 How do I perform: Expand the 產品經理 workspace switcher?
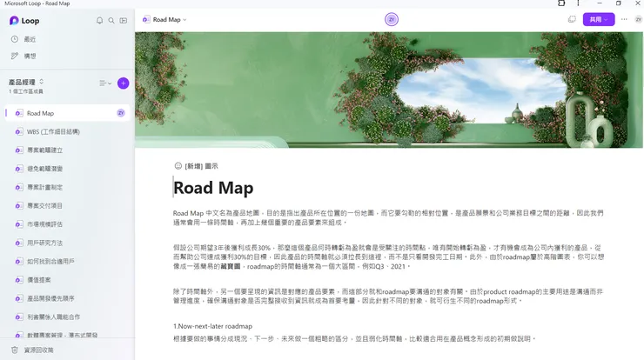(x=26, y=82)
